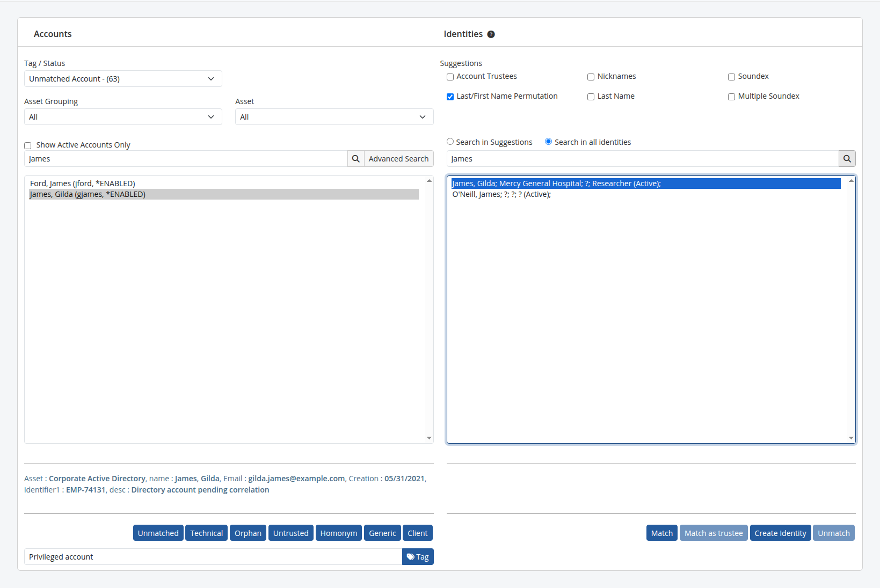
Task: Click identities list scroll-down arrow
Action: click(x=851, y=438)
